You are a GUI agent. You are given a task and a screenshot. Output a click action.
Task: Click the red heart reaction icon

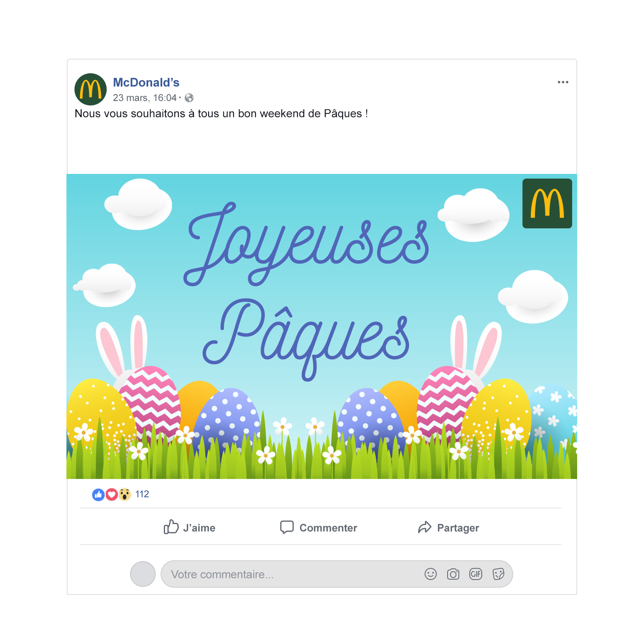coord(111,494)
